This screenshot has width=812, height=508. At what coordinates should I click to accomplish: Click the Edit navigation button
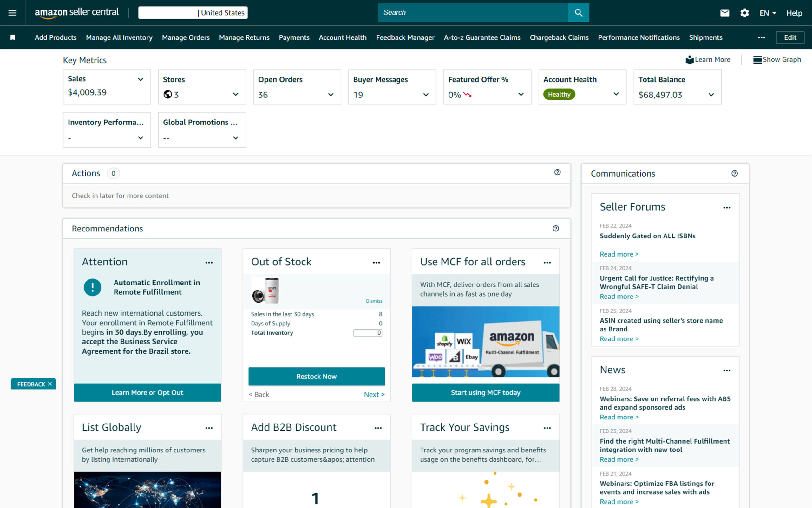click(x=790, y=37)
